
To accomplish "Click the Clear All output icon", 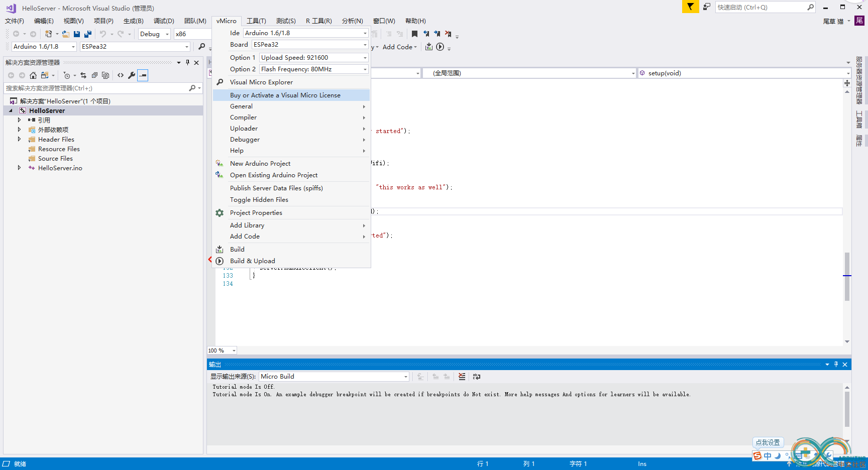I will coord(462,377).
